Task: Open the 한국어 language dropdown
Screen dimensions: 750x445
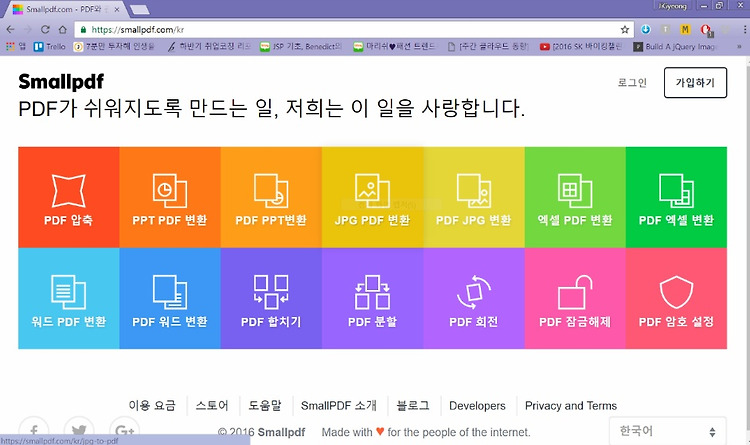Action: (668, 431)
